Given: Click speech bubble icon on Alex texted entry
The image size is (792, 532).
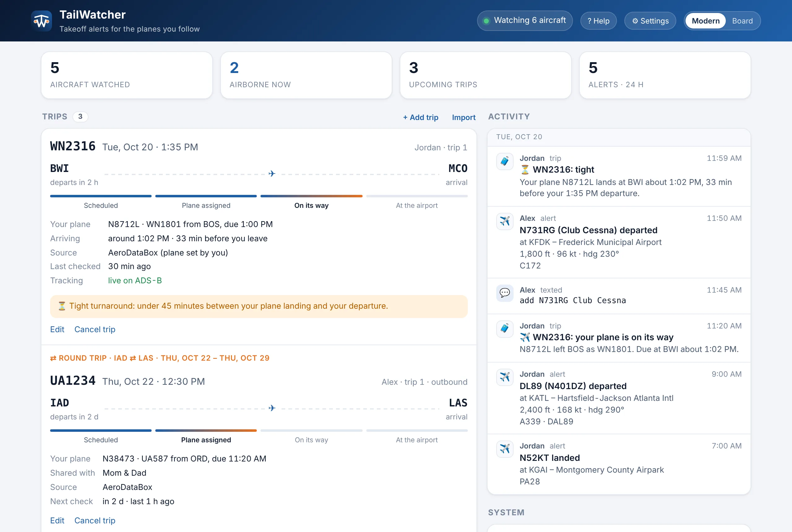Looking at the screenshot, I should tap(505, 293).
